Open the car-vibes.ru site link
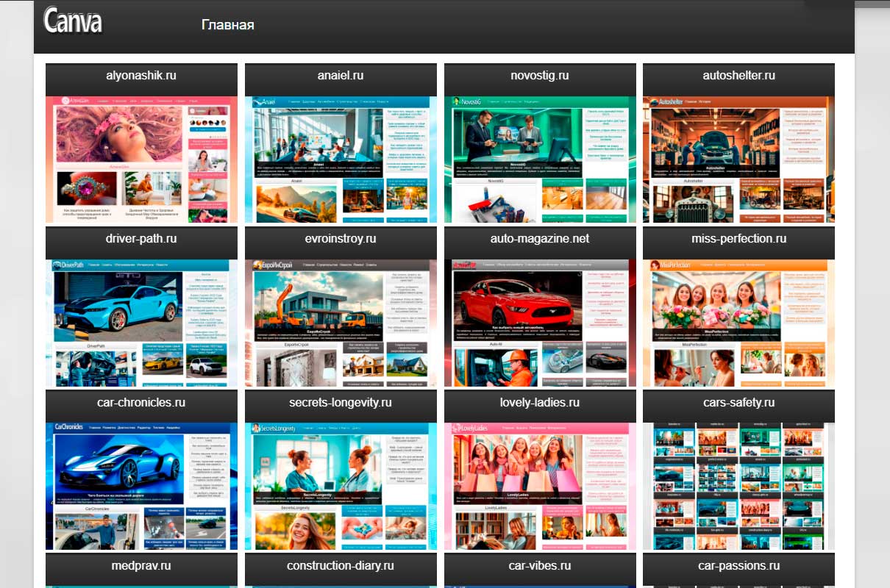The width and height of the screenshot is (890, 588). point(539,566)
